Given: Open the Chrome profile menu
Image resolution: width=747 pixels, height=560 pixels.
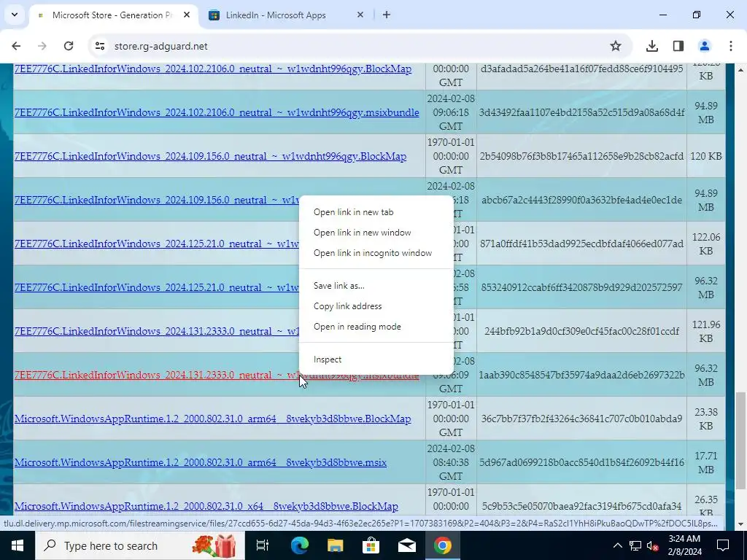Looking at the screenshot, I should [705, 46].
